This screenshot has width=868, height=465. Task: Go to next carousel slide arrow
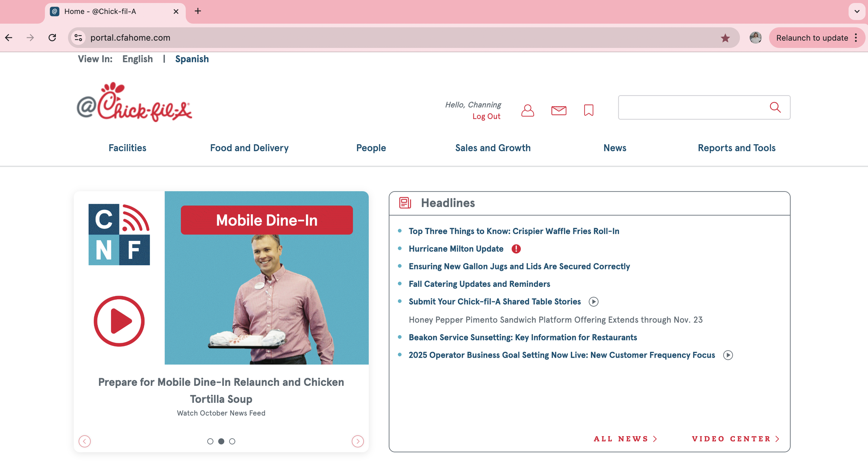tap(358, 441)
